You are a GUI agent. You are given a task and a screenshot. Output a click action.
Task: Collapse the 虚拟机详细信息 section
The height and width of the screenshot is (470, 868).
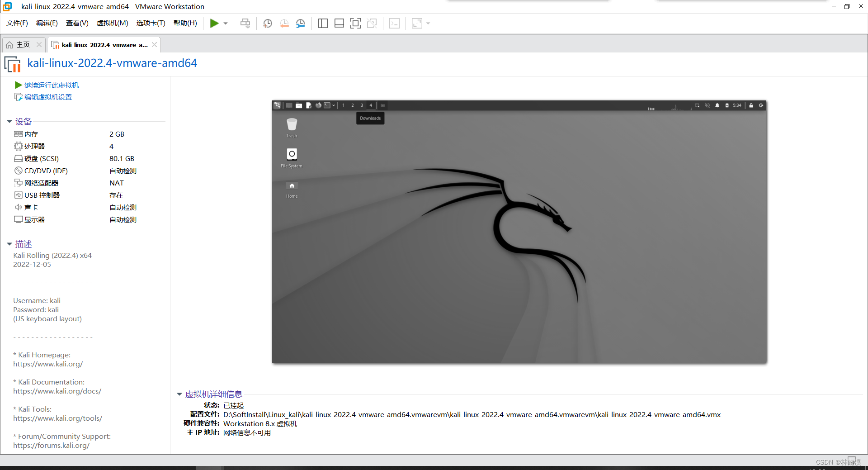coord(179,394)
